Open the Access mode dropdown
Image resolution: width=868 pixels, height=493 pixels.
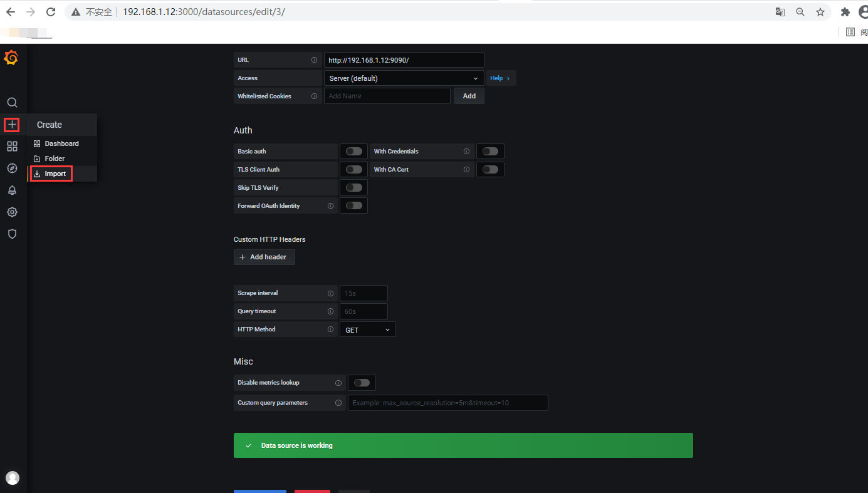click(404, 78)
